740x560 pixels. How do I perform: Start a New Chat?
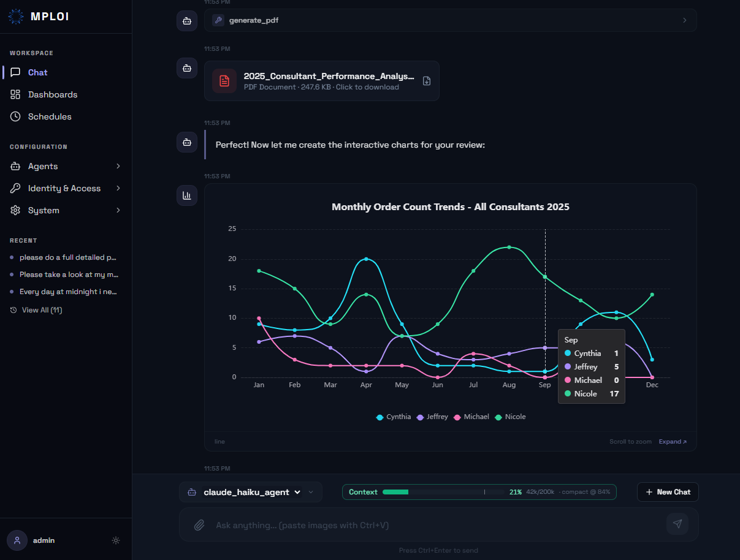click(668, 492)
